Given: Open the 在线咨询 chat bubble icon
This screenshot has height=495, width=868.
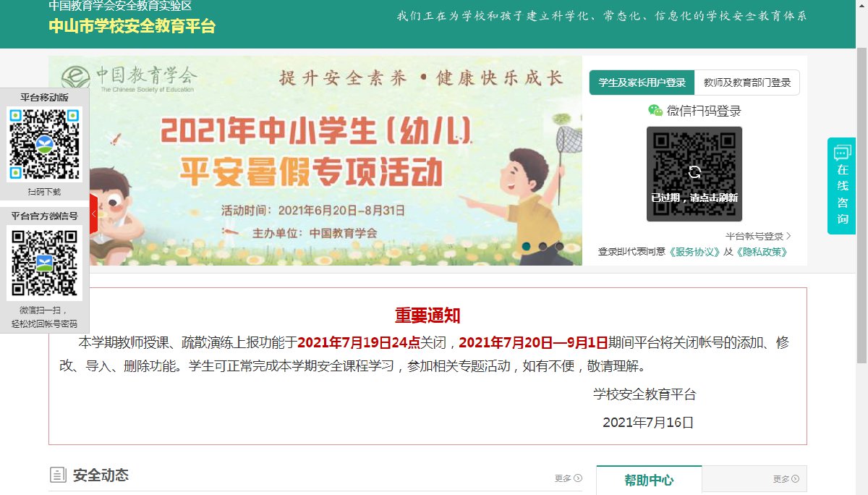Looking at the screenshot, I should [x=843, y=153].
